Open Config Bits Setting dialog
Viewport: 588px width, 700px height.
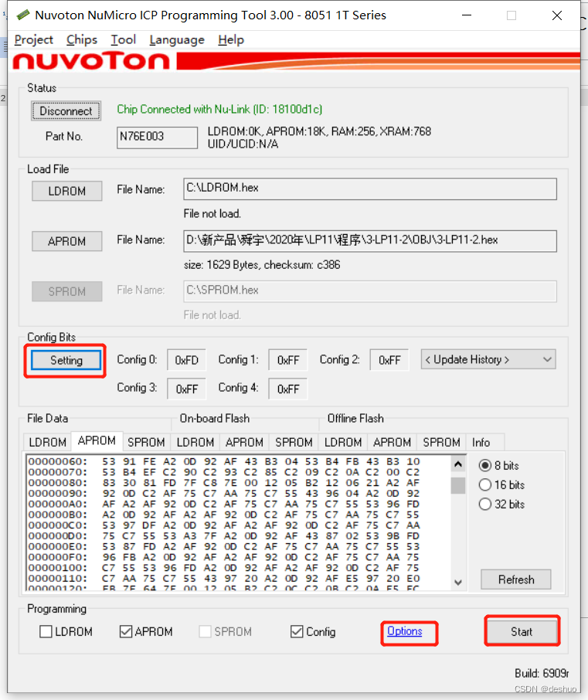[66, 360]
